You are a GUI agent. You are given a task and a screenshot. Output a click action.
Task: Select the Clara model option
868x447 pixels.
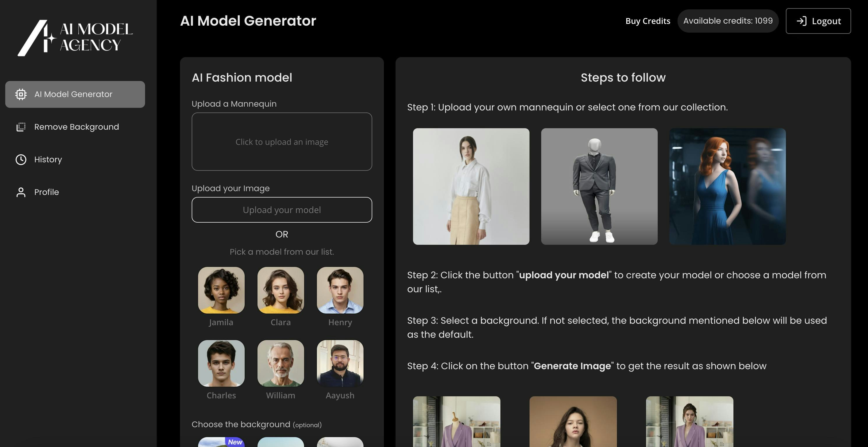click(x=280, y=290)
